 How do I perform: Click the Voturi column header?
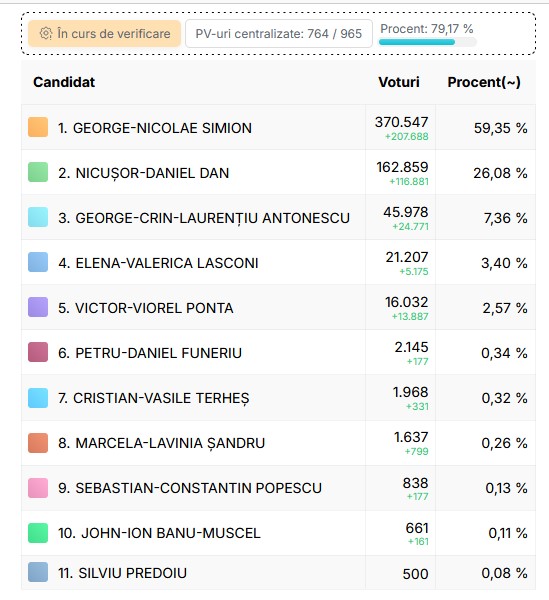tap(399, 82)
